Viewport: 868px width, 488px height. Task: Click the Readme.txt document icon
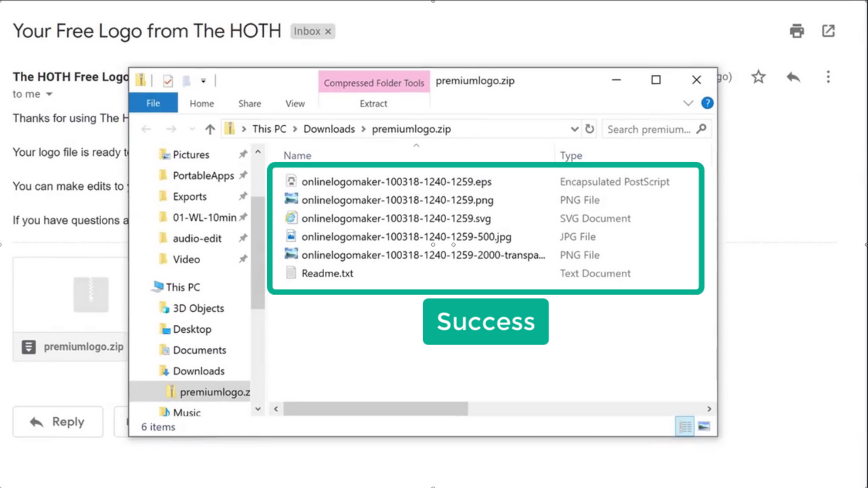(x=291, y=273)
